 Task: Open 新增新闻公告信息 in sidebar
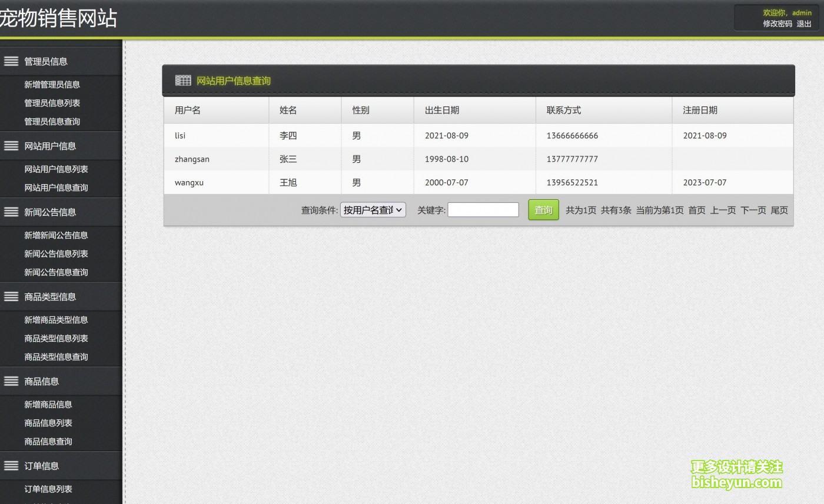pyautogui.click(x=56, y=235)
